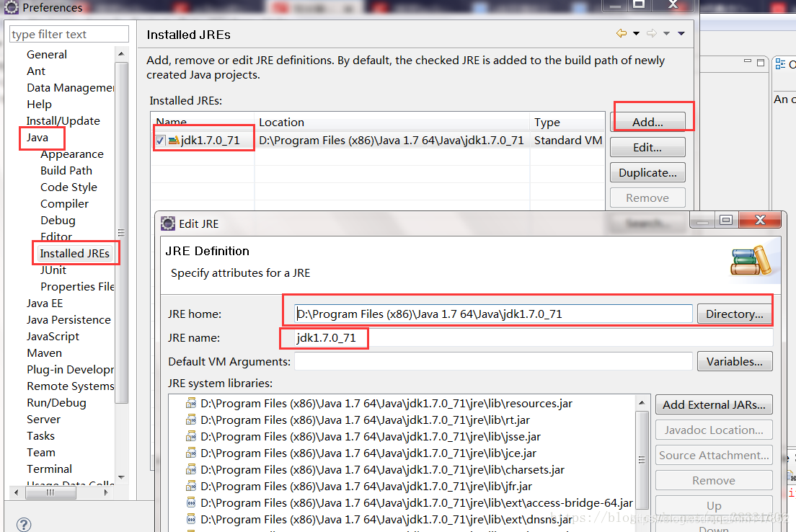This screenshot has width=796, height=532.
Task: Click the back navigation arrow icon
Action: (x=622, y=33)
